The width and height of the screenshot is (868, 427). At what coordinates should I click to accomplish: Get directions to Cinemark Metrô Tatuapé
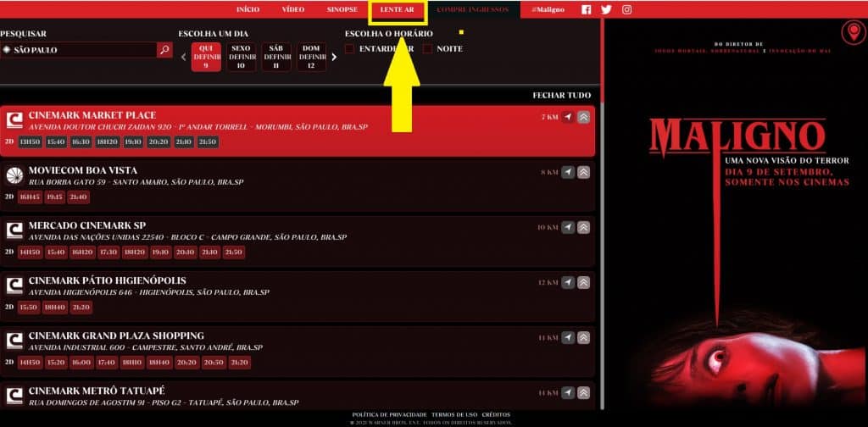point(567,393)
